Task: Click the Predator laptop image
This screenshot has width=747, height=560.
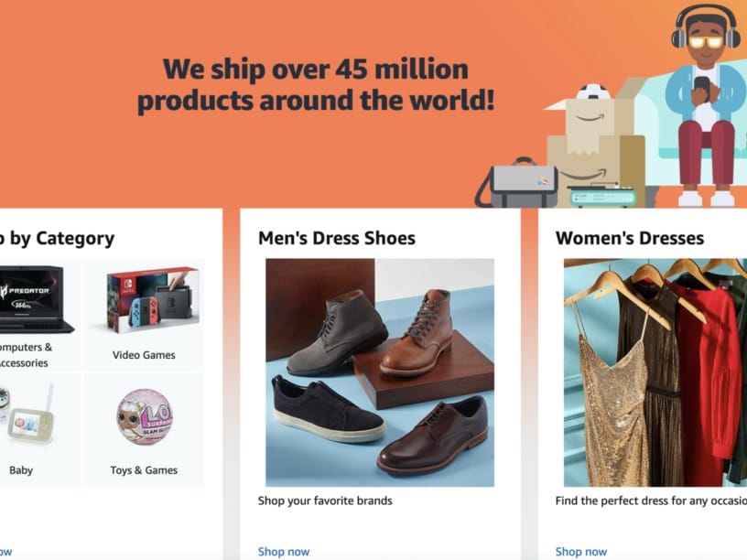Action: (x=35, y=298)
